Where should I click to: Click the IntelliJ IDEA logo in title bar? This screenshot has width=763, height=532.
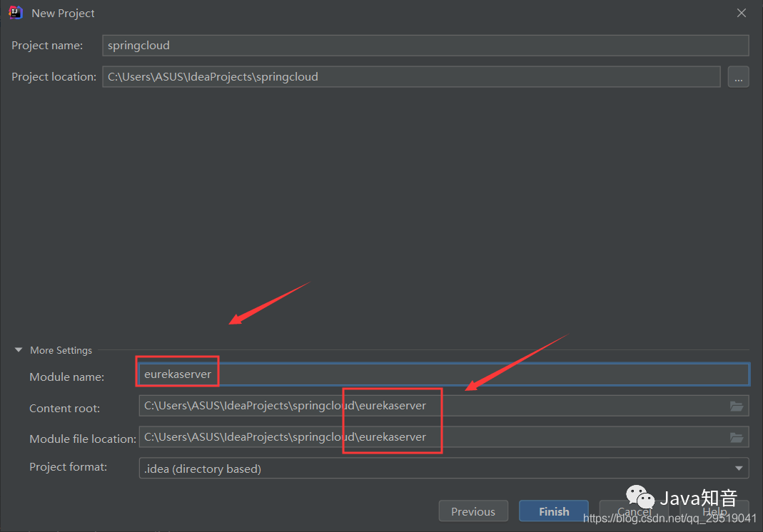(x=16, y=13)
